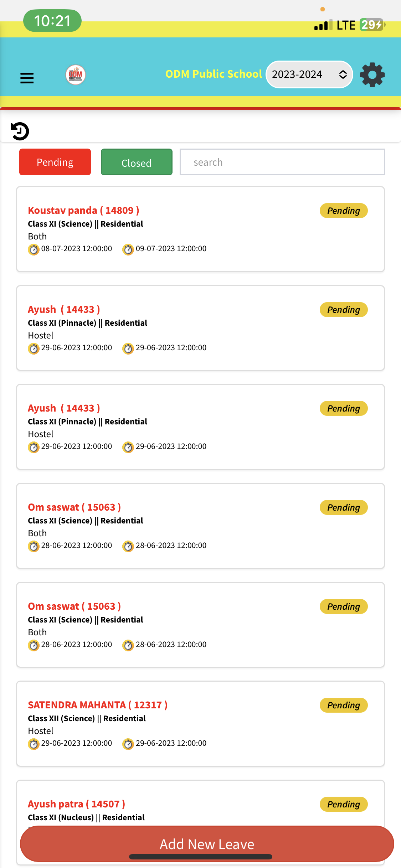Tap the 10:21 clock in status bar

[x=52, y=21]
